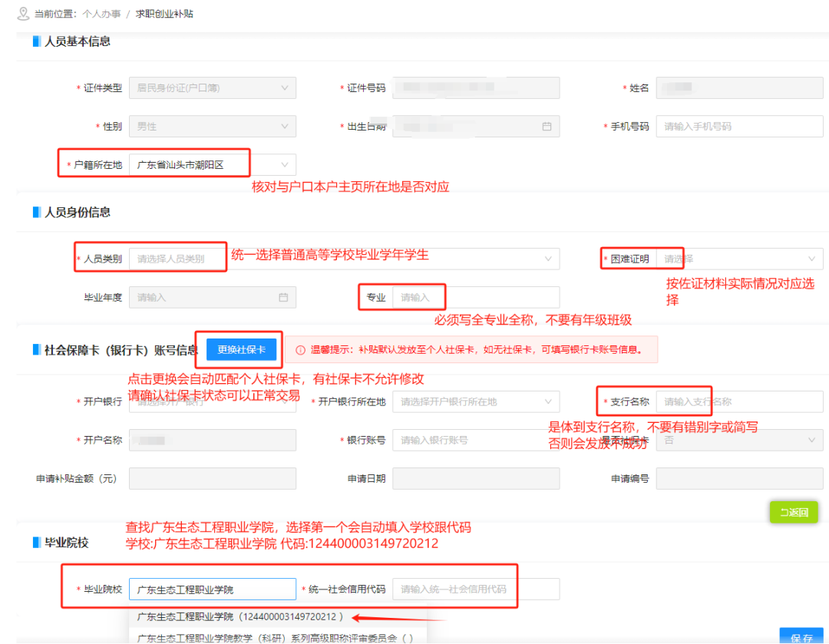Open the 是否社保卡 dropdown showing 否
Screen dimensions: 829x644
pyautogui.click(x=740, y=440)
